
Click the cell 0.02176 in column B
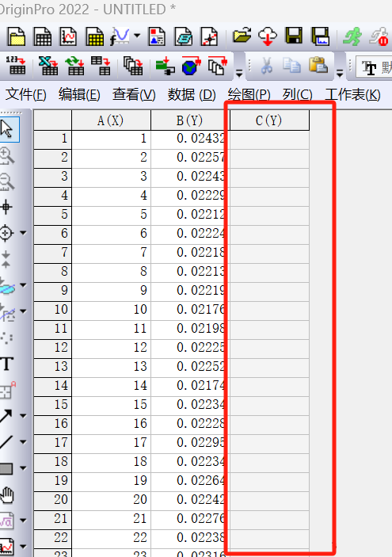click(x=190, y=310)
